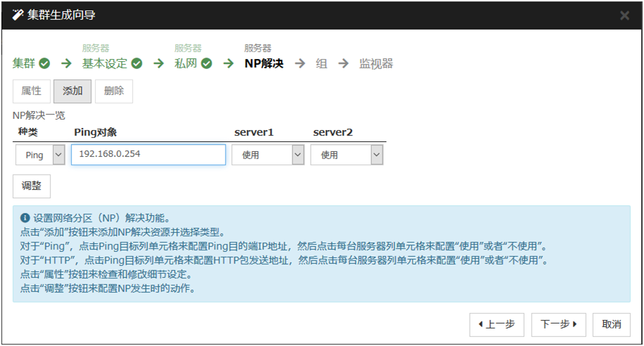The width and height of the screenshot is (644, 346).
Task: Click the arrow between 组 and 监视器
Action: pos(343,64)
